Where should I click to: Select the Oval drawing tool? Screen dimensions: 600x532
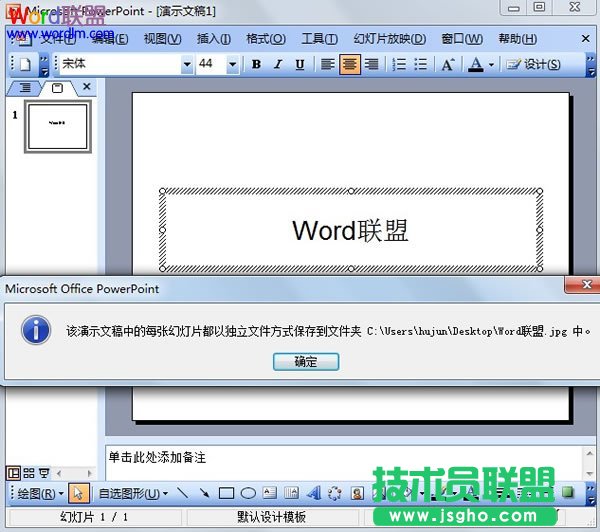click(248, 493)
